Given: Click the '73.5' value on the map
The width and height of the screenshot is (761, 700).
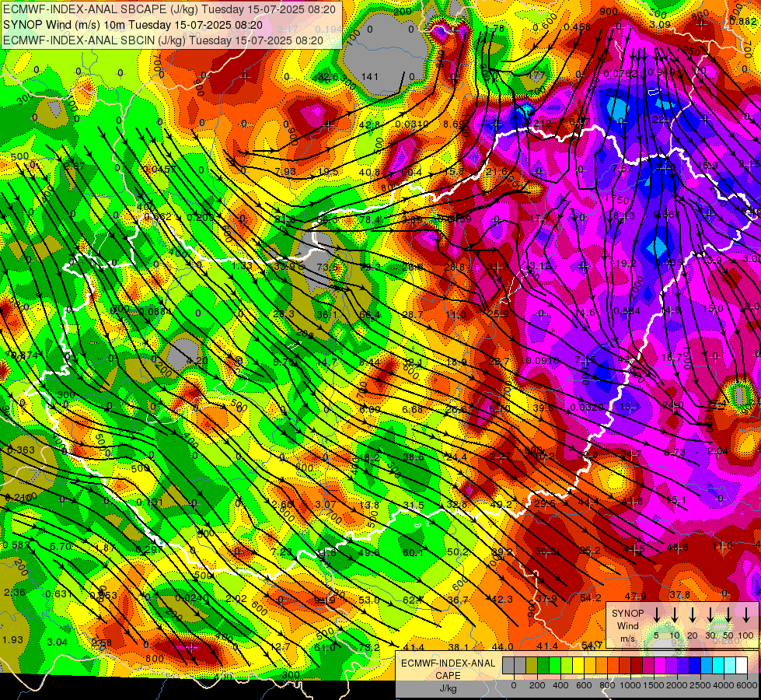Looking at the screenshot, I should tap(326, 268).
